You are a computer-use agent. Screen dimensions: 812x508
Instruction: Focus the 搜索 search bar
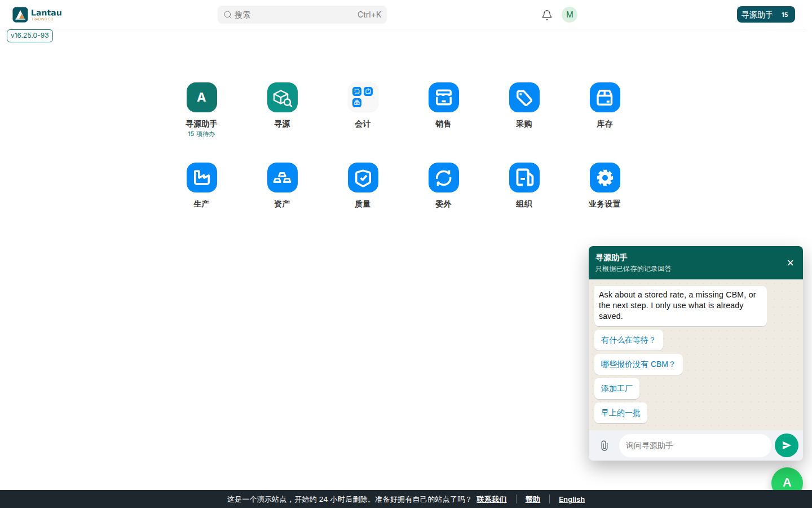302,15
